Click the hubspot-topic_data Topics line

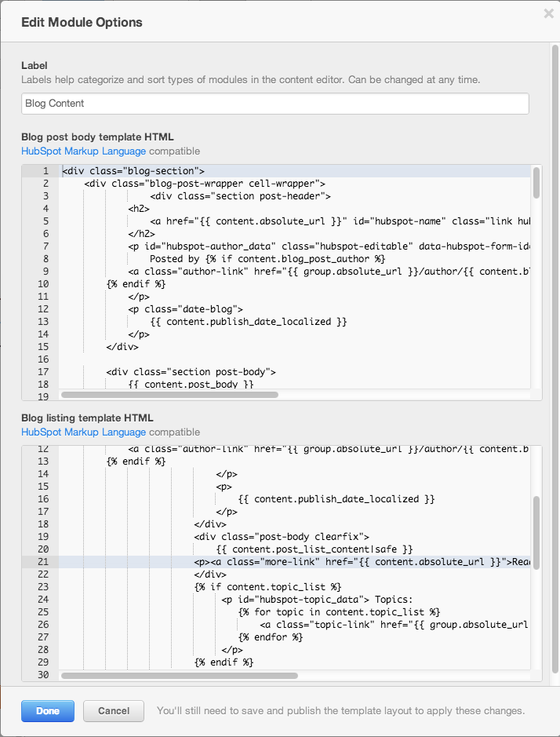point(318,600)
